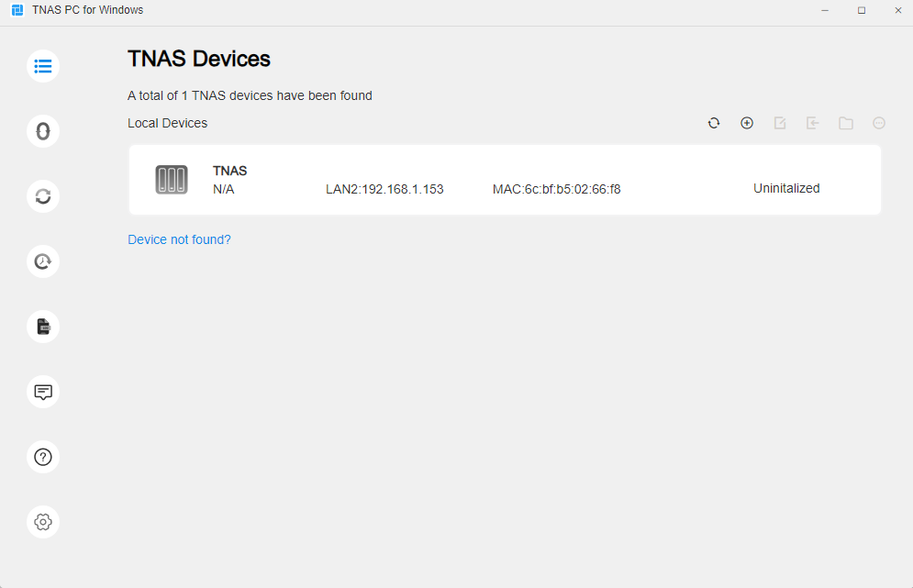Click the folder toolbar icon

click(x=846, y=123)
